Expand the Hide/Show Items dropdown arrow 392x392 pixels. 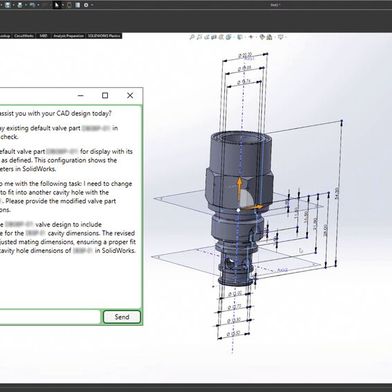point(256,37)
